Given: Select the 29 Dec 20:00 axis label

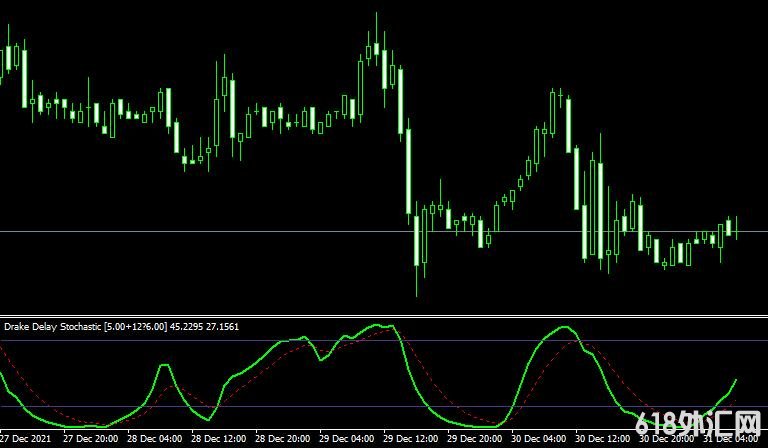Looking at the screenshot, I should (475, 438).
